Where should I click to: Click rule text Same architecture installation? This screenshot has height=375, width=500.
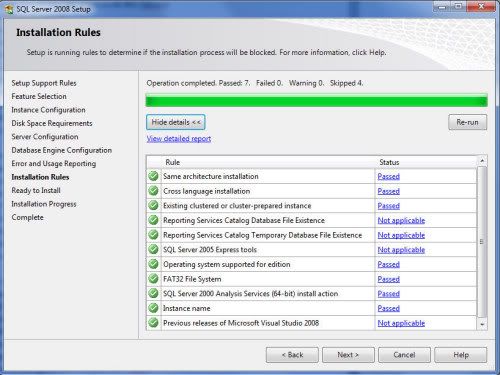[x=211, y=176]
